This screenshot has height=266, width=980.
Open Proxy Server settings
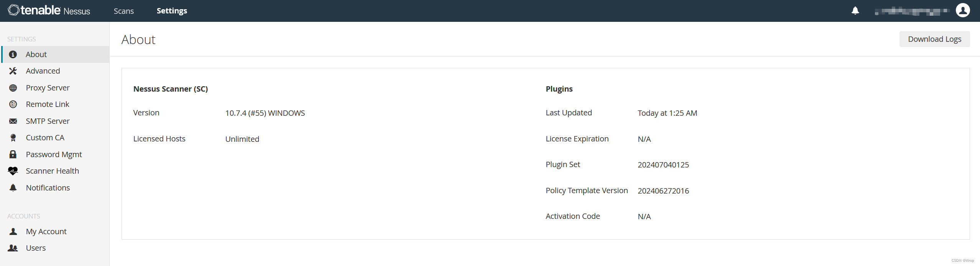pos(55,88)
